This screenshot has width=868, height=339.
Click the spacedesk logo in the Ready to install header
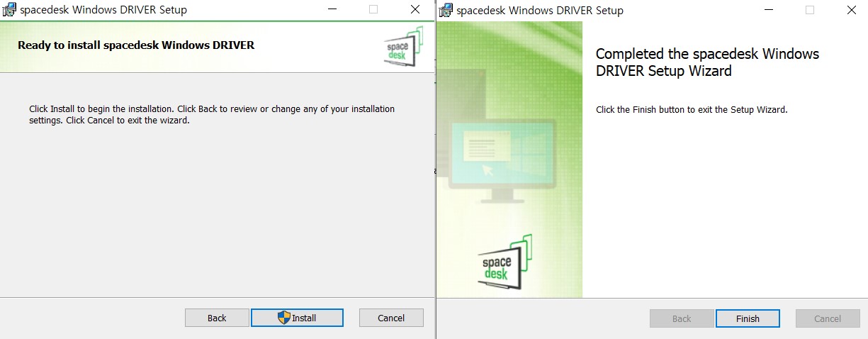pyautogui.click(x=403, y=46)
